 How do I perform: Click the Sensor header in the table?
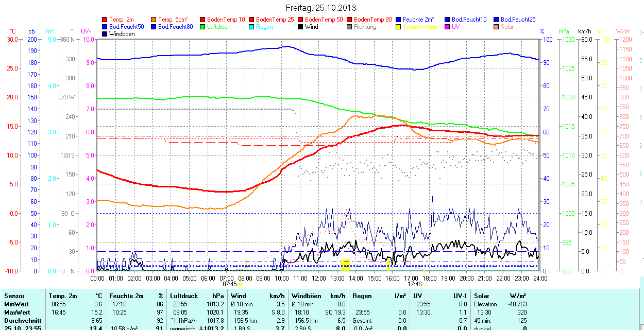pos(14,296)
